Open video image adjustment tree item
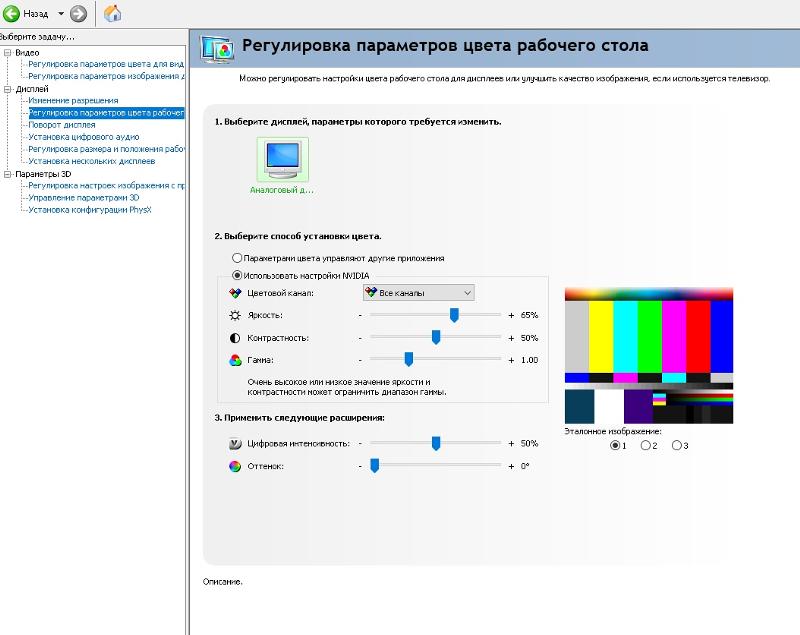This screenshot has width=800, height=635. 106,76
